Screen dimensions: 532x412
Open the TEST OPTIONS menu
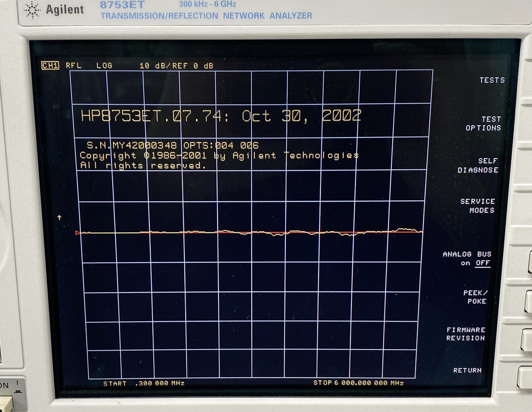pyautogui.click(x=484, y=123)
